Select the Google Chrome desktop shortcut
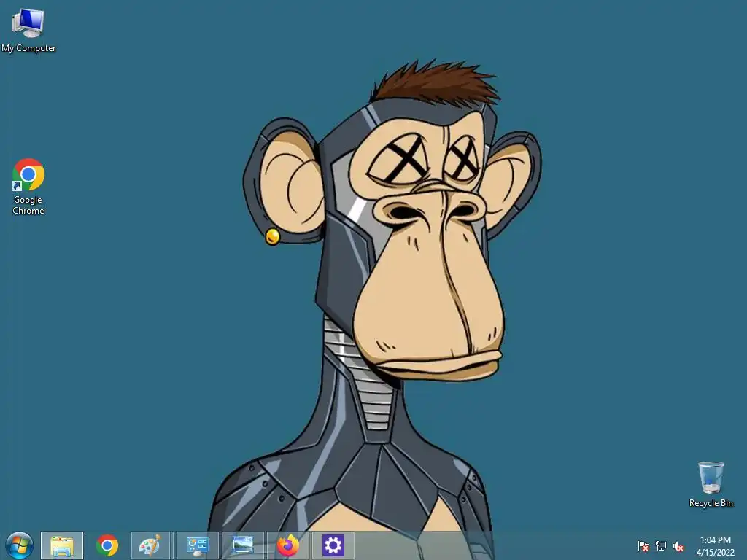The width and height of the screenshot is (747, 560). point(28,187)
